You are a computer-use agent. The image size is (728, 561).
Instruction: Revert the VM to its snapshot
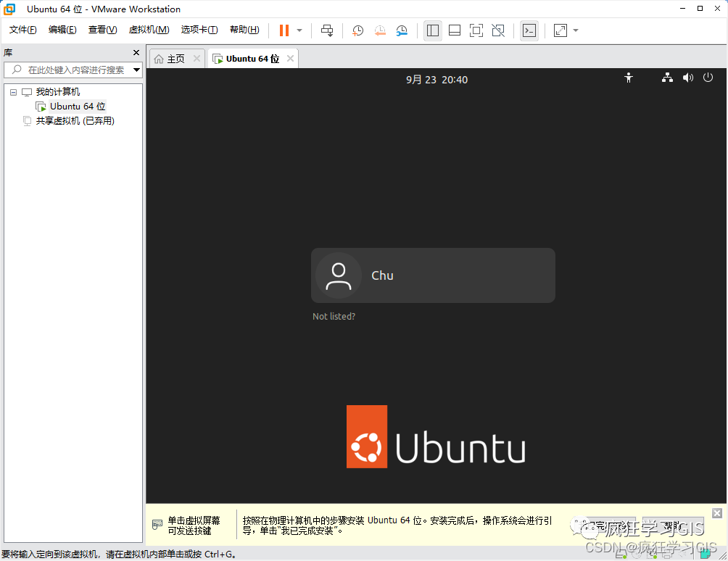pos(380,30)
